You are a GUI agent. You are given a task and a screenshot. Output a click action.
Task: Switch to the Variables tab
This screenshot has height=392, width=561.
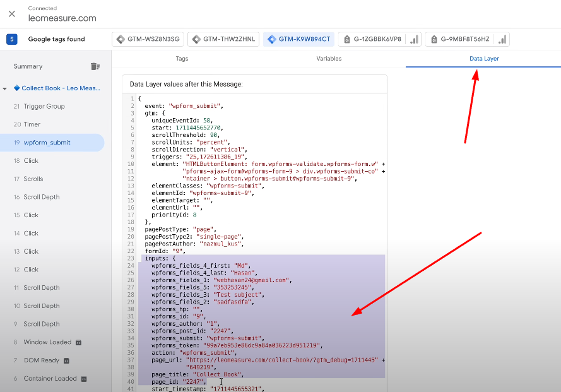(x=329, y=59)
